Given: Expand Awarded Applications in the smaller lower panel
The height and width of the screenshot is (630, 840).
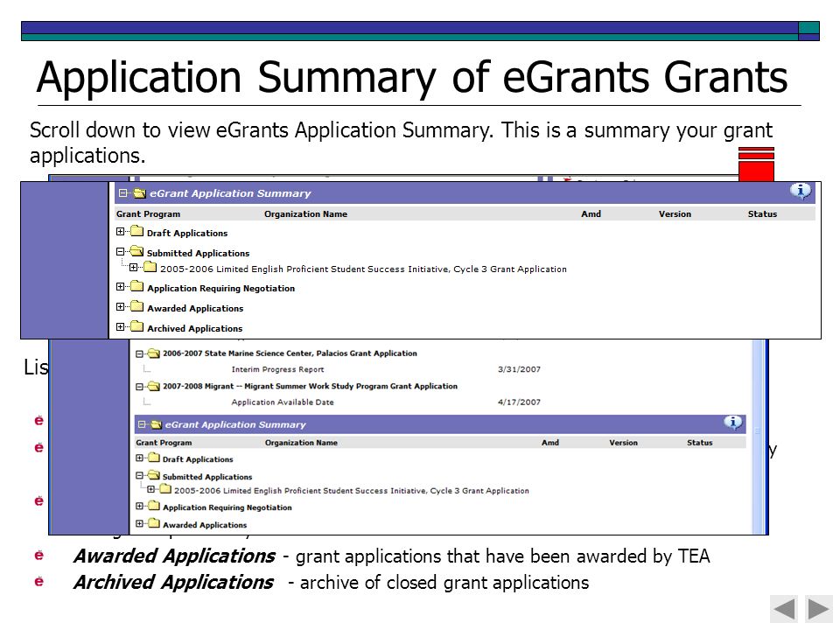Looking at the screenshot, I should (139, 523).
